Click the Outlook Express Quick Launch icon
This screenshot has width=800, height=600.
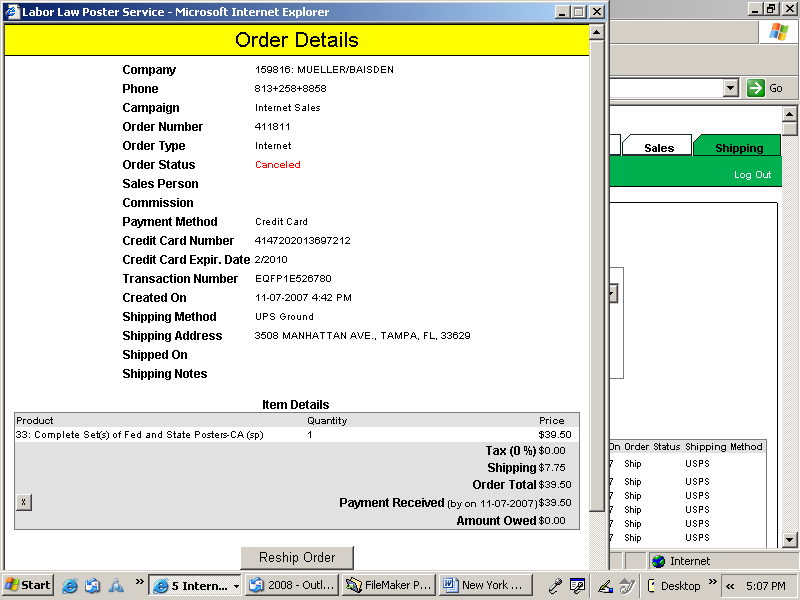pyautogui.click(x=93, y=585)
